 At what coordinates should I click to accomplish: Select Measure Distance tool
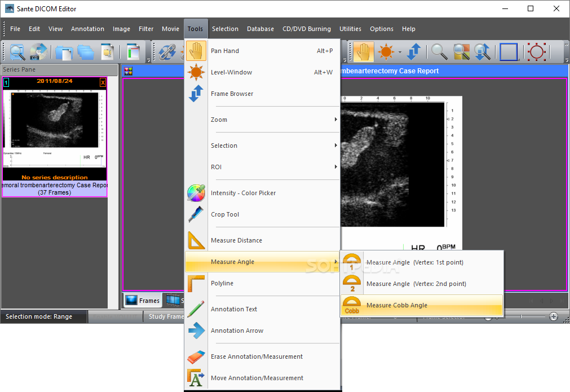coord(263,240)
